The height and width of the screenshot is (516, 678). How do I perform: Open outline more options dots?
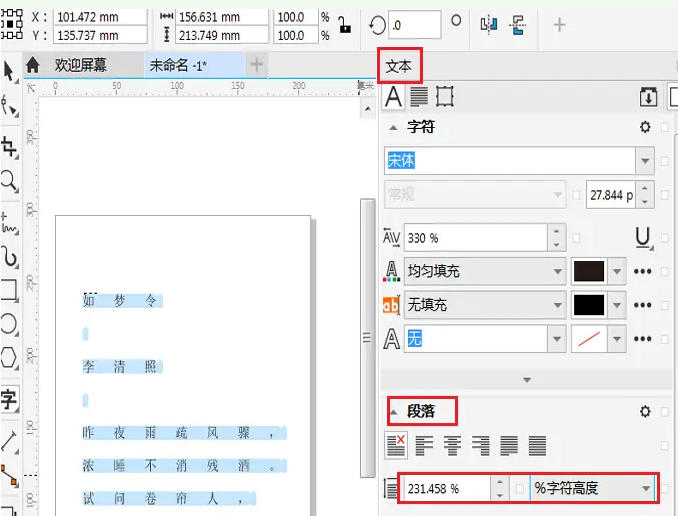click(x=642, y=339)
